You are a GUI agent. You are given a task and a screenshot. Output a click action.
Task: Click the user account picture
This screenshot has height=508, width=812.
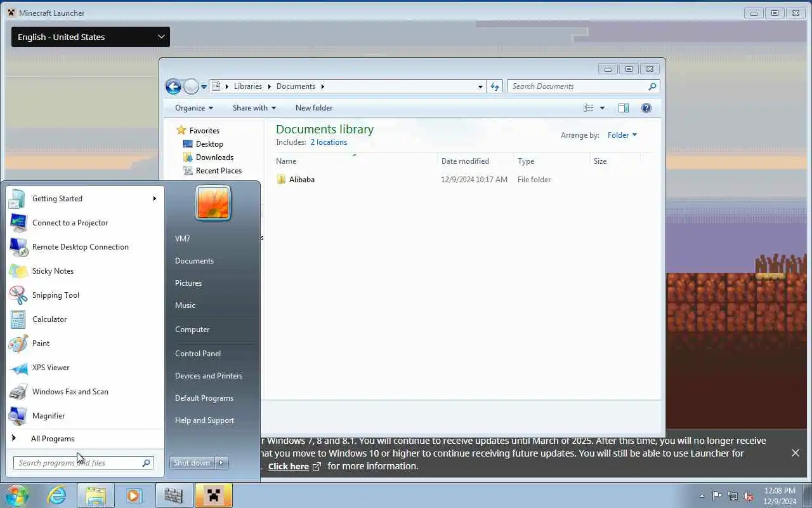(x=213, y=203)
